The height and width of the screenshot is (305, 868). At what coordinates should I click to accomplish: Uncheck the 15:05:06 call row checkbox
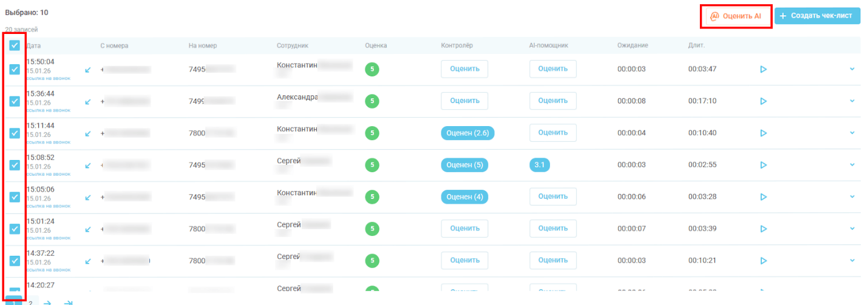coord(15,197)
